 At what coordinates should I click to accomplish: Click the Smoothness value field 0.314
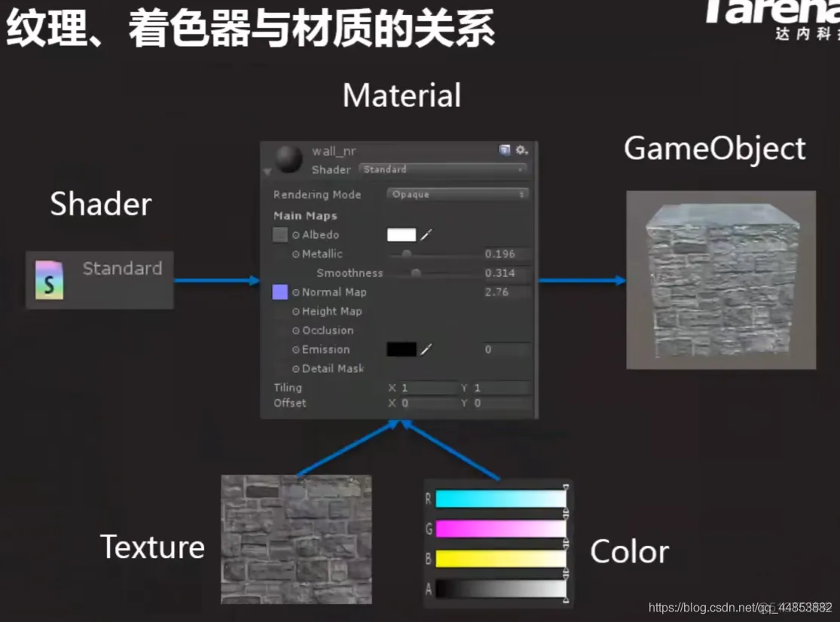506,273
